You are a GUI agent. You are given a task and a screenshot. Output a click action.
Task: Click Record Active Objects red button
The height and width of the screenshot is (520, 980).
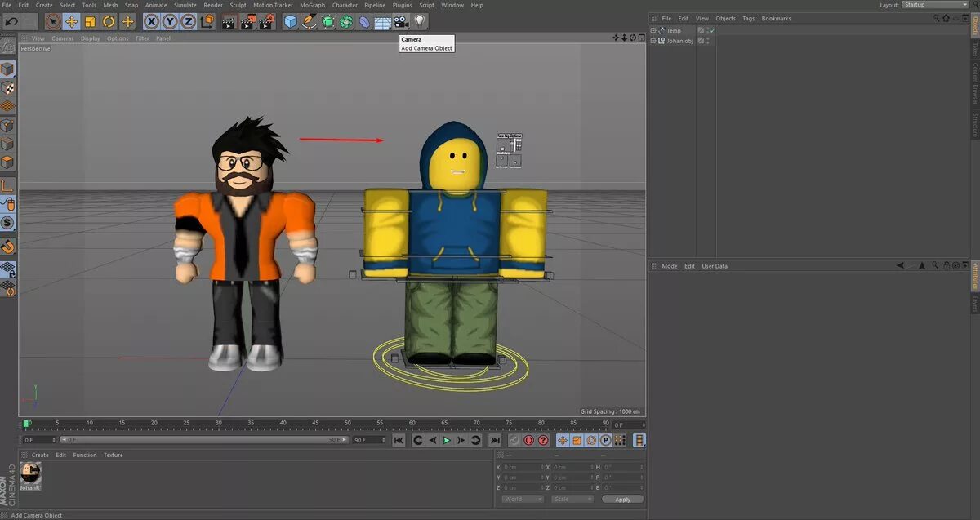pyautogui.click(x=514, y=440)
